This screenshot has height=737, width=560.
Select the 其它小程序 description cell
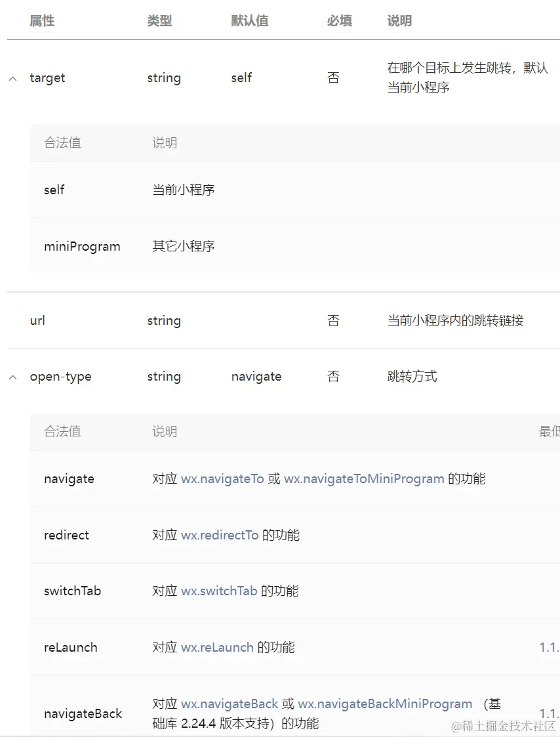[x=183, y=246]
